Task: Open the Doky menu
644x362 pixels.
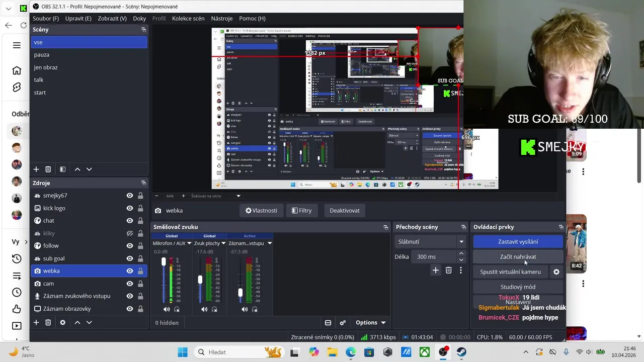Action: 139,19
